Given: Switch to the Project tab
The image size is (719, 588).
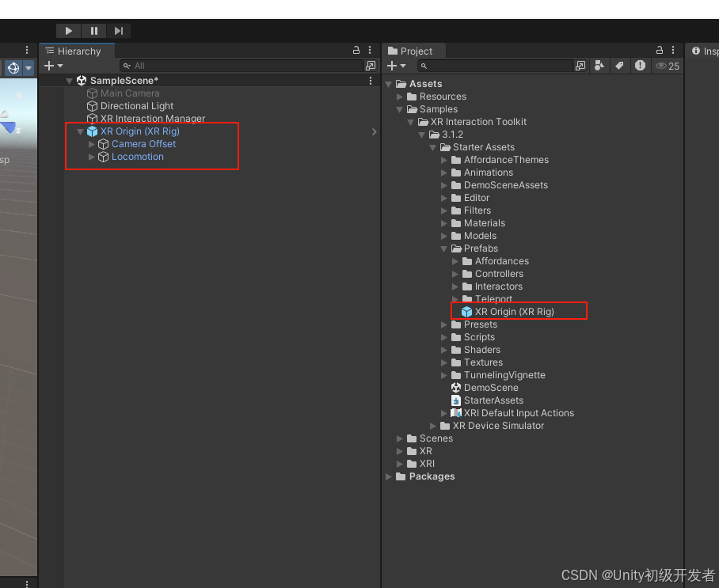Looking at the screenshot, I should (x=414, y=51).
